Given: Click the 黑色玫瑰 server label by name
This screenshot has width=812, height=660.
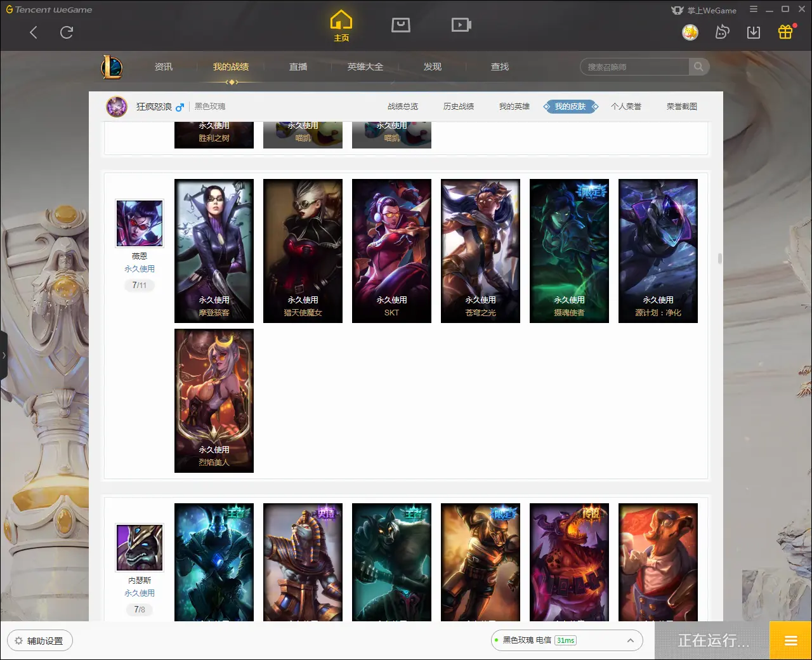Looking at the screenshot, I should (x=210, y=107).
